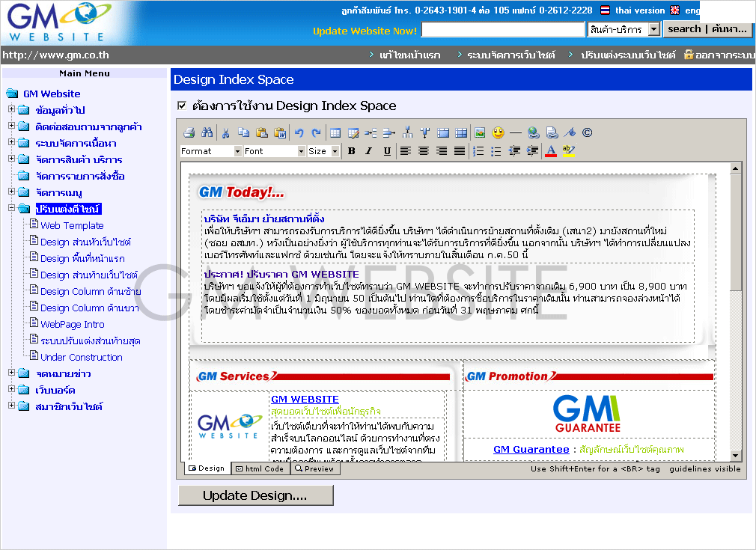This screenshot has width=756, height=550.
Task: Click the Copy icon in editor toolbar
Action: (x=244, y=132)
